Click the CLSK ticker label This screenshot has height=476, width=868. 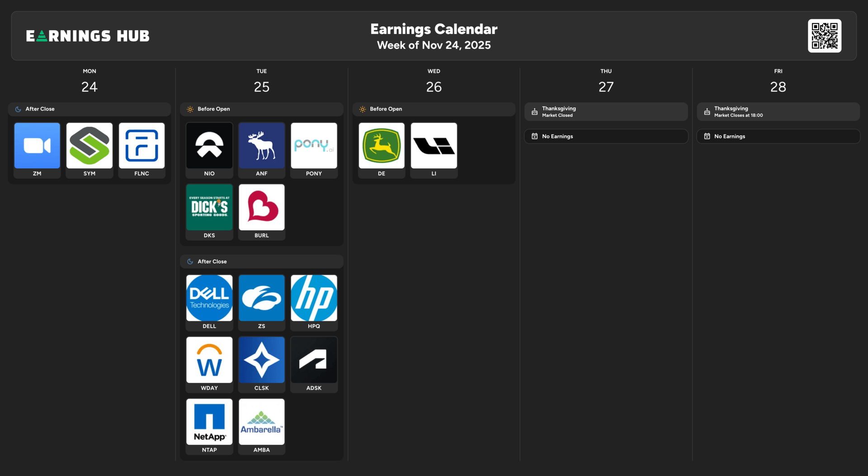click(x=262, y=388)
